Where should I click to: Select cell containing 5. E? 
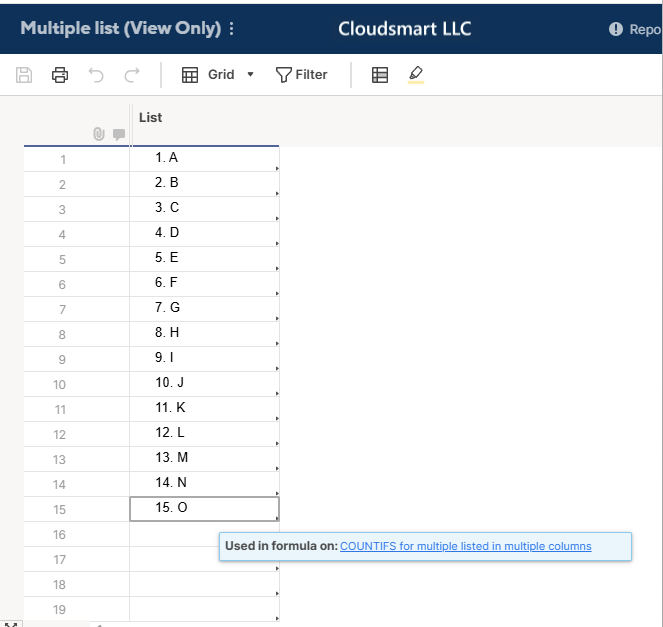coord(204,259)
